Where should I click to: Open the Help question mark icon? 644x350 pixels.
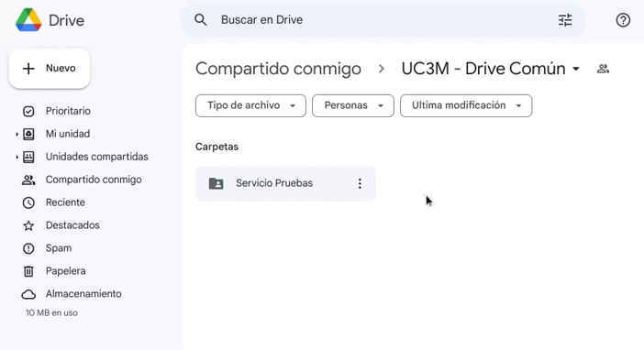point(623,20)
